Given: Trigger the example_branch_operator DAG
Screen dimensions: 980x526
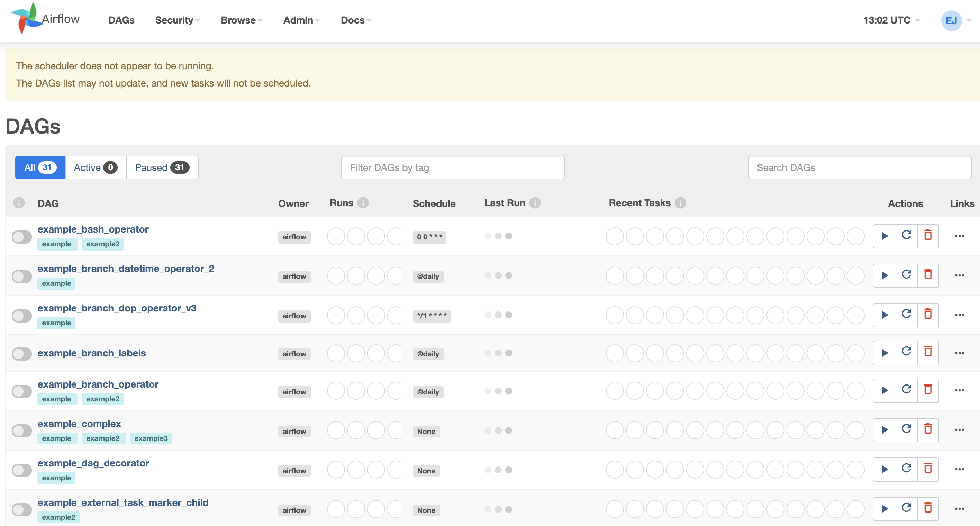Looking at the screenshot, I should tap(884, 391).
